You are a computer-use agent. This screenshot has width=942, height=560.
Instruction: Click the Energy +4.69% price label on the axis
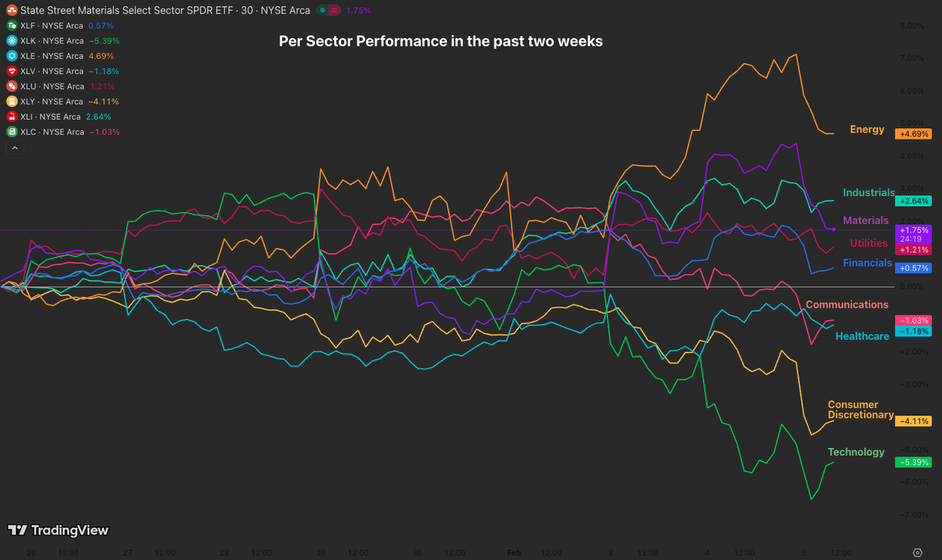coord(914,134)
